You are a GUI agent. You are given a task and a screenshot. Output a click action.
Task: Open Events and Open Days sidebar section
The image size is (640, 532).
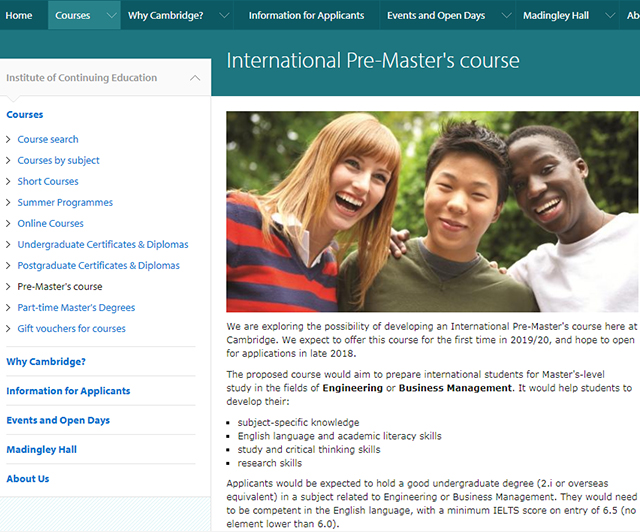(x=58, y=421)
